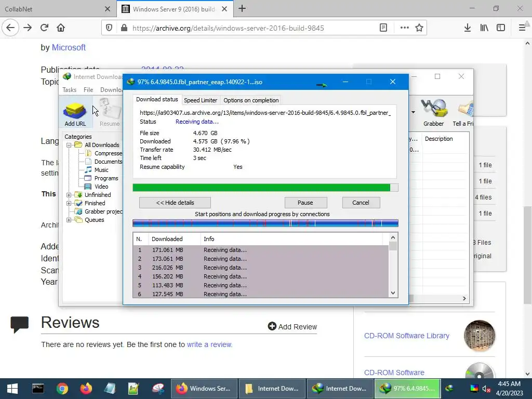This screenshot has height=399, width=532.
Task: Cancel the download in progress
Action: (361, 203)
